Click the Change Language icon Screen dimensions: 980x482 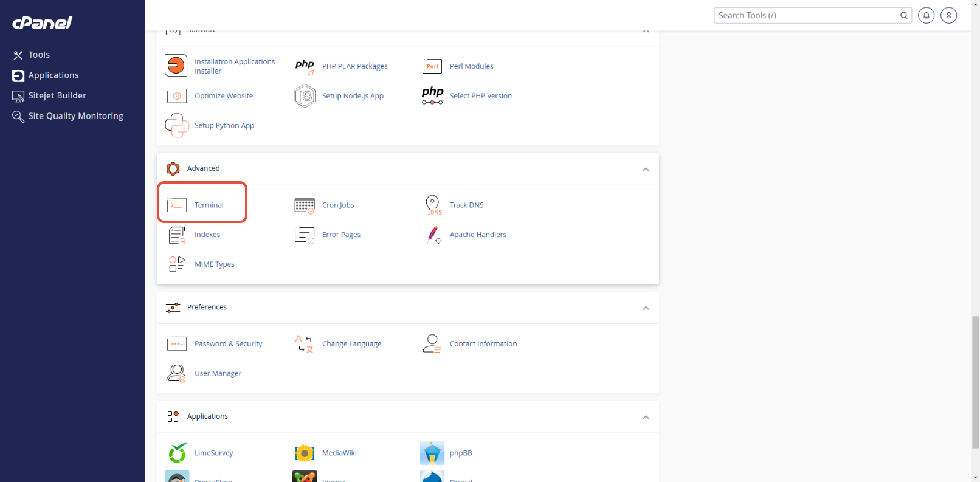pos(304,343)
